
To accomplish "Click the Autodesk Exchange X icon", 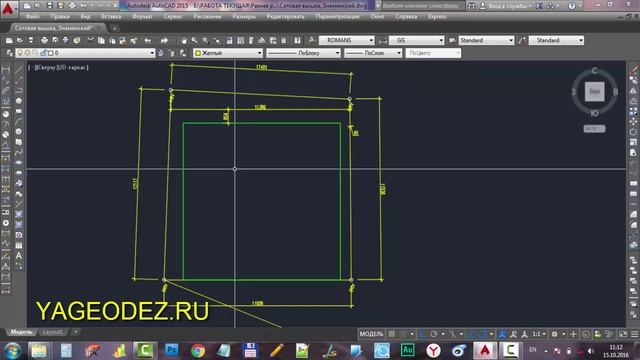I will (539, 6).
